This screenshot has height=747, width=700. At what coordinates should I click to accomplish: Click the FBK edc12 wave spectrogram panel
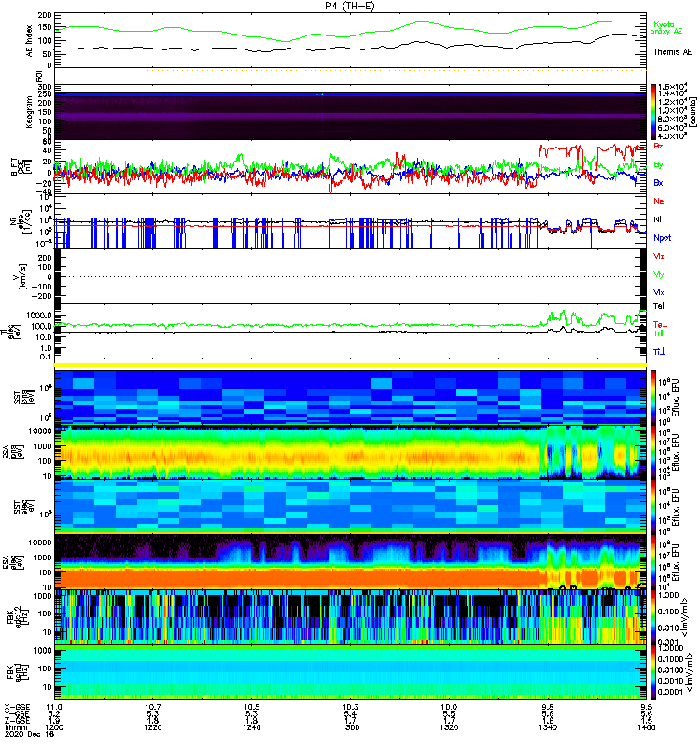(350, 617)
